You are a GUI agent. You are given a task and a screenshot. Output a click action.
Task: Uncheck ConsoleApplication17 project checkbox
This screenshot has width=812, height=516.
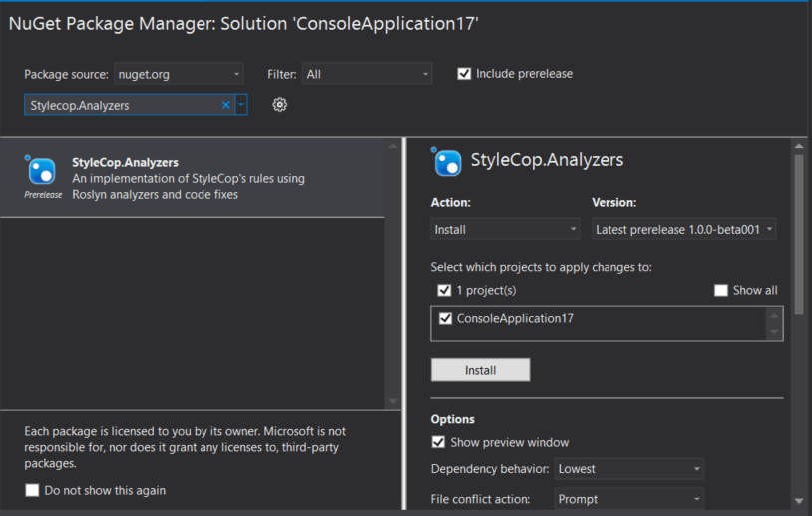[x=445, y=318]
